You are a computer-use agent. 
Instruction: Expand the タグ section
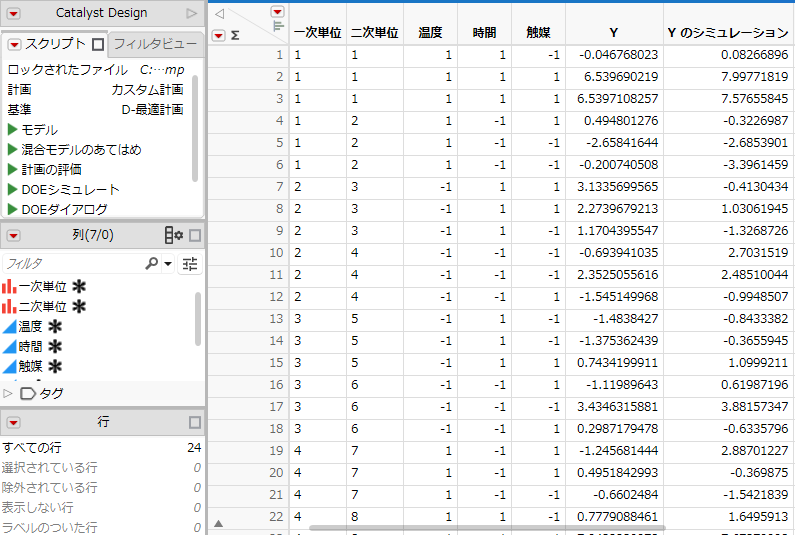pos(8,394)
